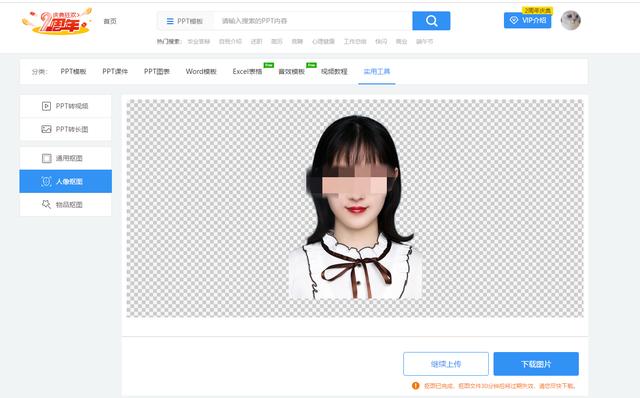The width and height of the screenshot is (640, 398).
Task: Click the blue magnifier search button
Action: point(431,21)
